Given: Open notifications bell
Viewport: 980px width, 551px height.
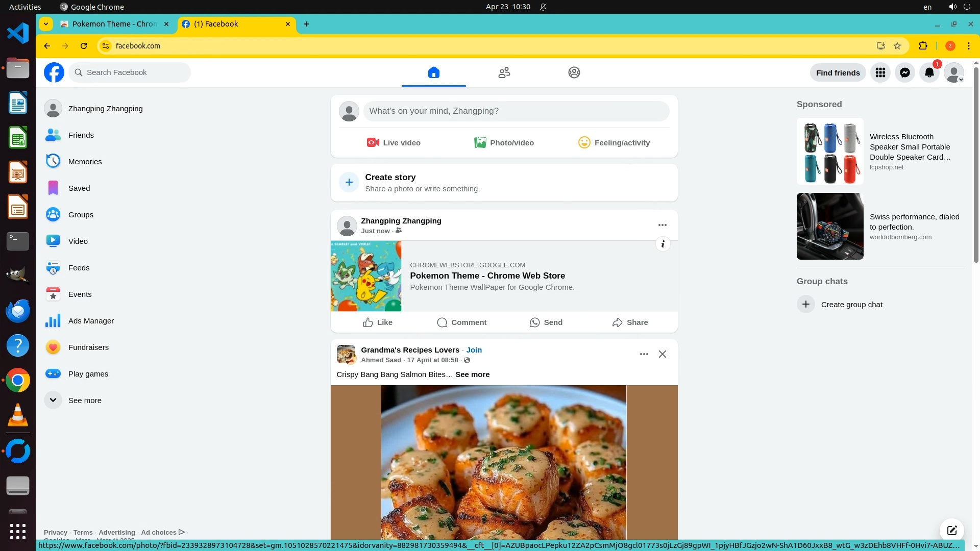Looking at the screenshot, I should pos(929,72).
